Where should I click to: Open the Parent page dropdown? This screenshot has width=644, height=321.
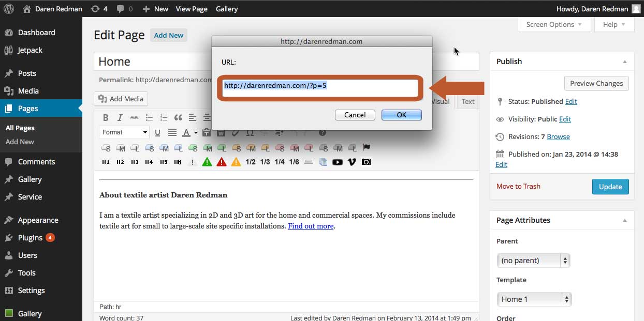pos(533,261)
